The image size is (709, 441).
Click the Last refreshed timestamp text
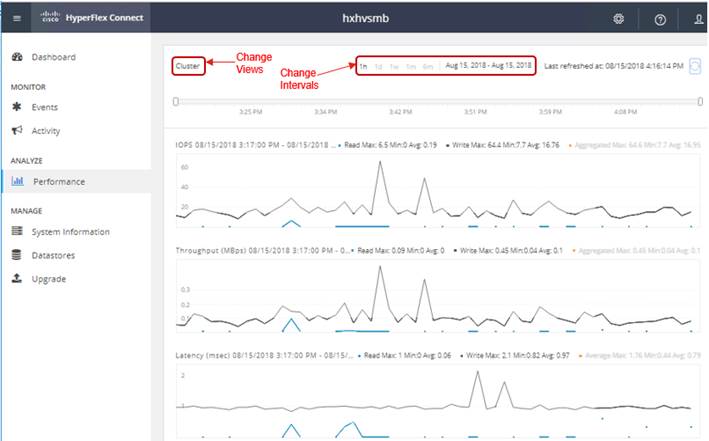tap(614, 66)
